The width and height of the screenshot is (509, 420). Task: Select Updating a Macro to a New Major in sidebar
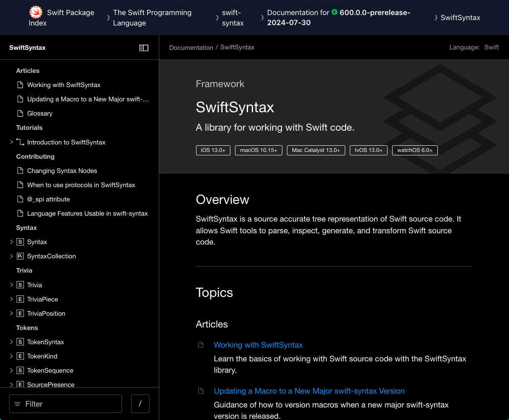tap(88, 99)
